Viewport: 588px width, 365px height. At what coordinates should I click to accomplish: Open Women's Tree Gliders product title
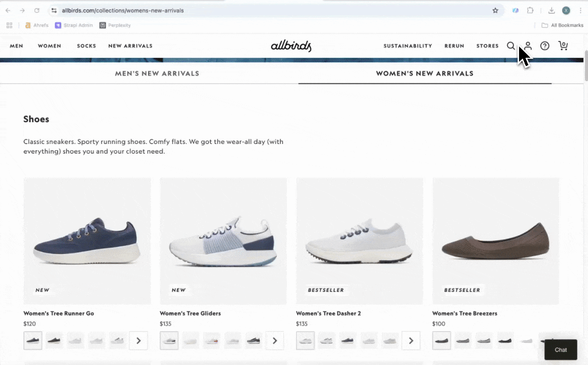(190, 313)
